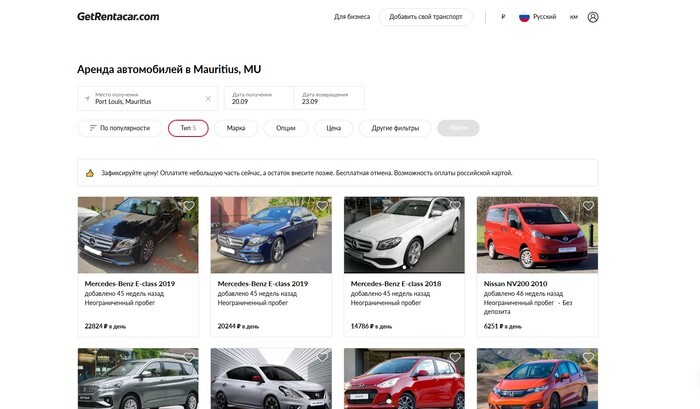Screen dimensions: 700x409
Task: Open the Дата получения date field
Action: tap(258, 98)
